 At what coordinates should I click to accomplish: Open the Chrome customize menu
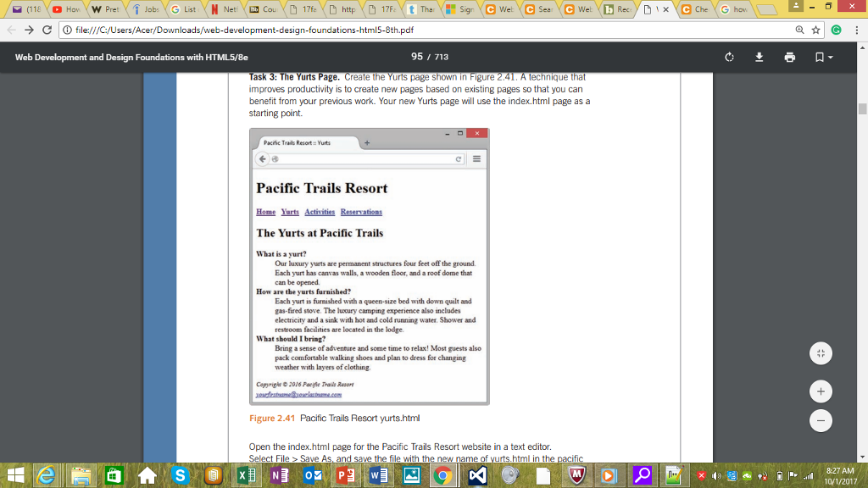pos(856,30)
